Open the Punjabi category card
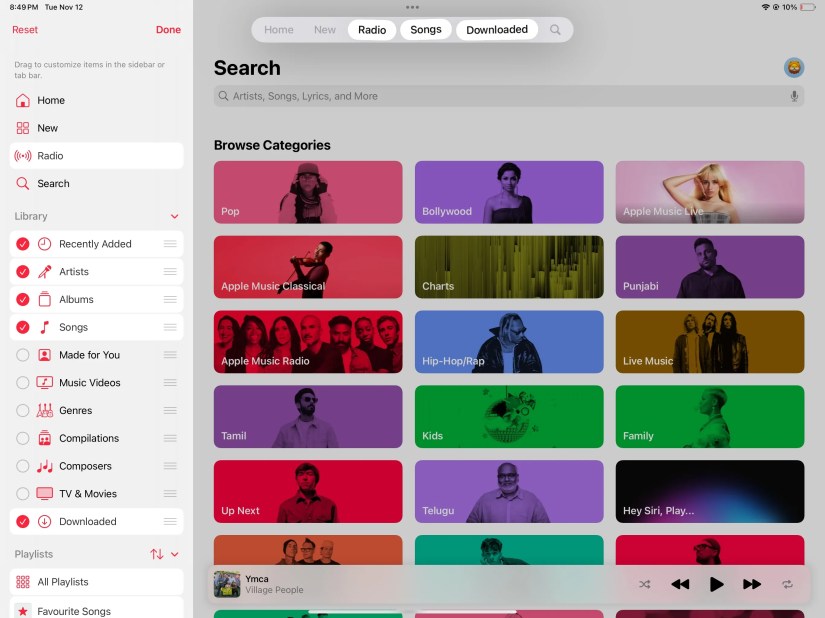 pos(710,267)
